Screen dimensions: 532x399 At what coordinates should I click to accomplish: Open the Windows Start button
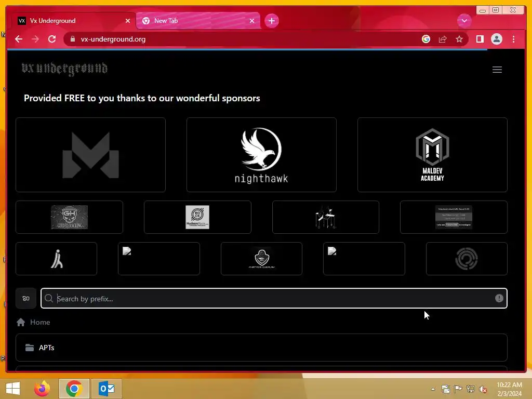click(x=13, y=389)
